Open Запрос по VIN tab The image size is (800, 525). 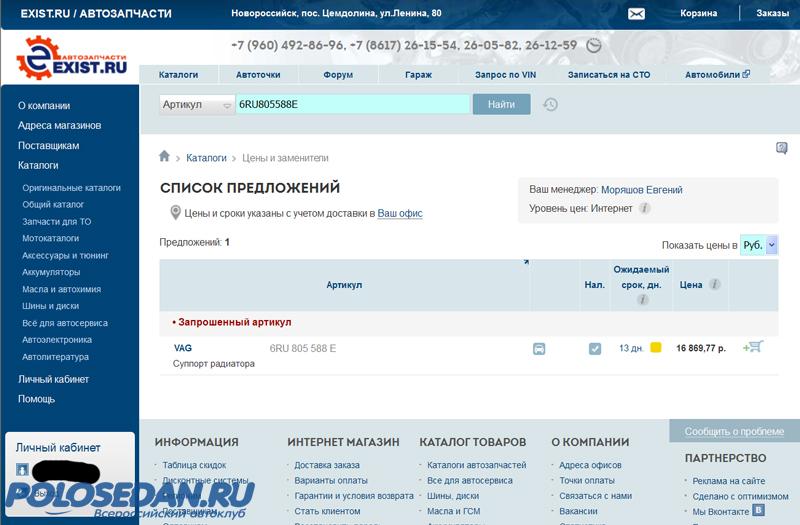[x=506, y=74]
